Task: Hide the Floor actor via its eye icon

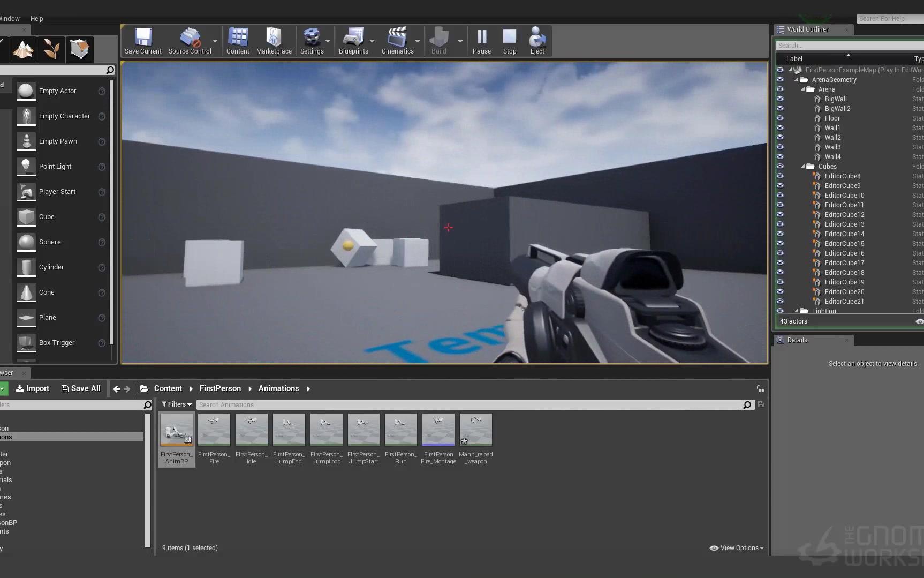Action: click(781, 118)
